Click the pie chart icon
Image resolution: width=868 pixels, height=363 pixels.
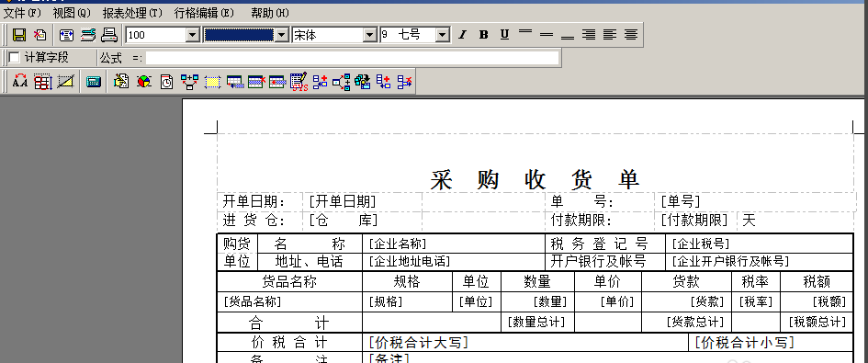pos(144,82)
